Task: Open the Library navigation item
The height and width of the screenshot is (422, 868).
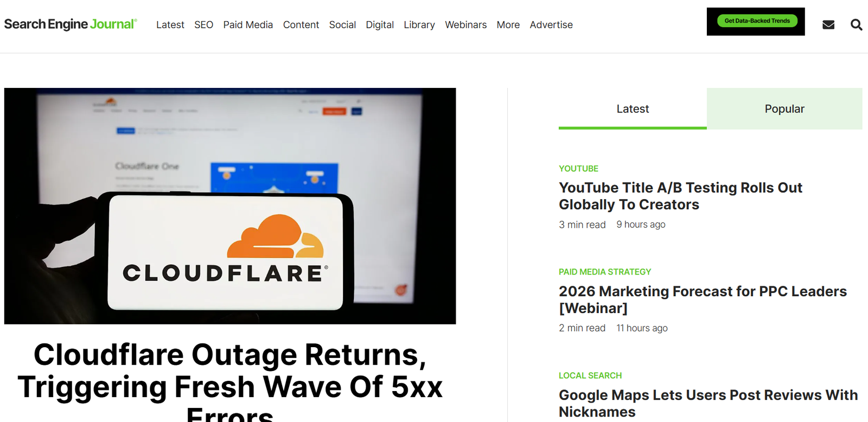Action: point(419,25)
